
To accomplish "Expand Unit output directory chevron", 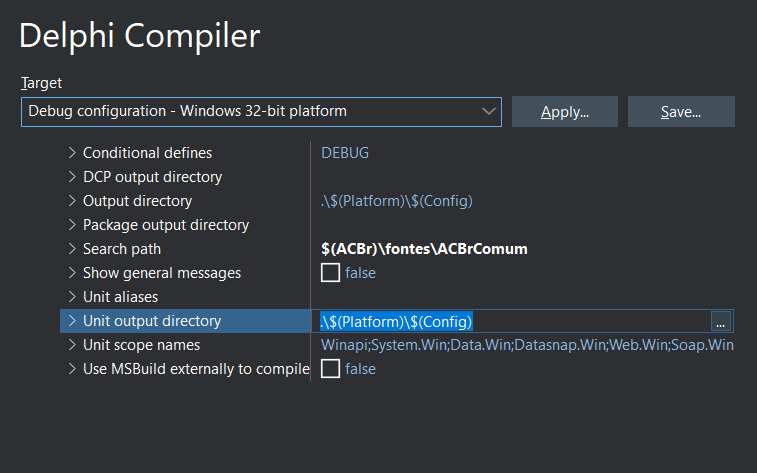I will click(x=72, y=320).
